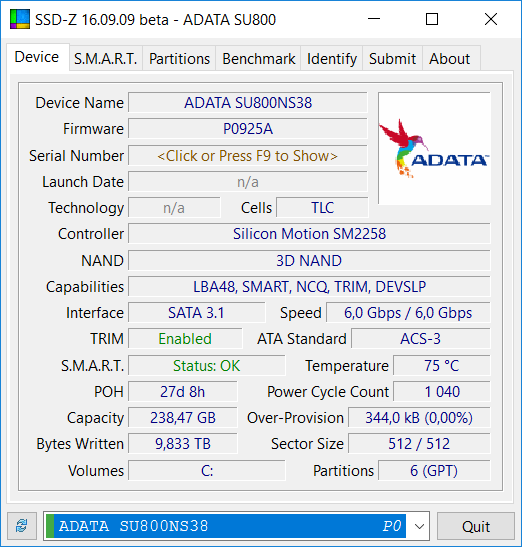Viewport: 522px width, 547px height.
Task: Open the Partitions tab
Action: point(179,59)
